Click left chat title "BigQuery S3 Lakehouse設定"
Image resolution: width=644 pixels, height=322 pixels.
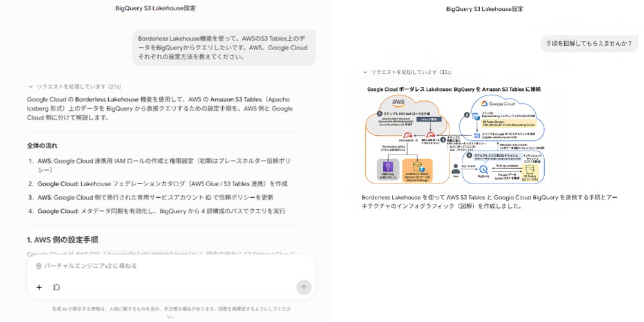pyautogui.click(x=155, y=8)
